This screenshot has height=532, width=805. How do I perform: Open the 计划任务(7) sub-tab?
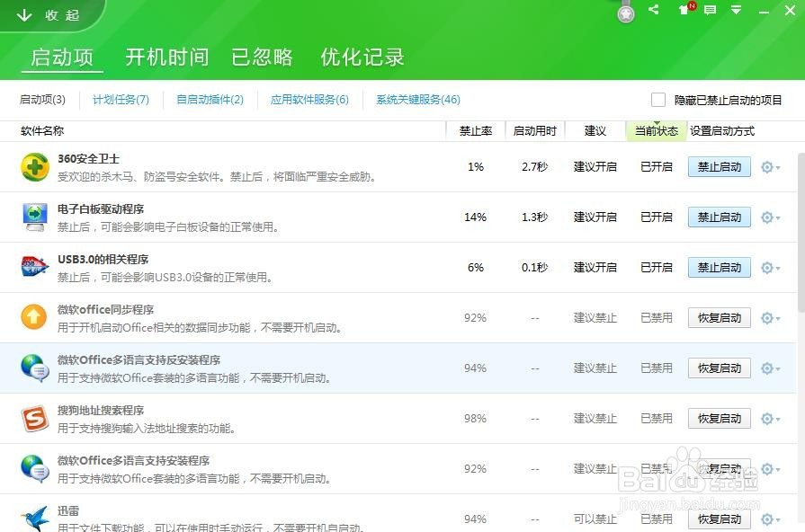point(121,100)
